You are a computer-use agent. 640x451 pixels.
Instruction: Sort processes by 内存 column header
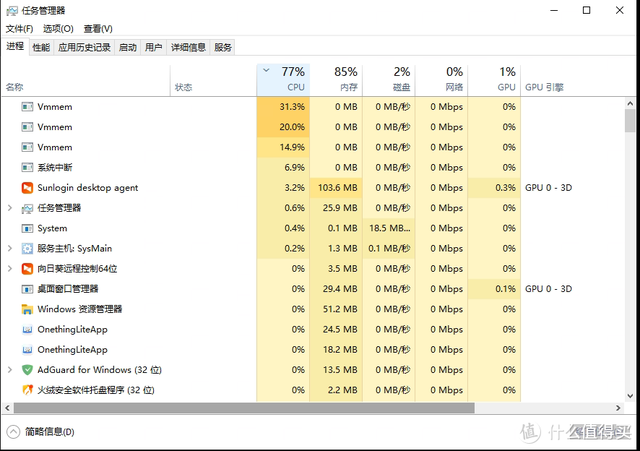pos(336,79)
